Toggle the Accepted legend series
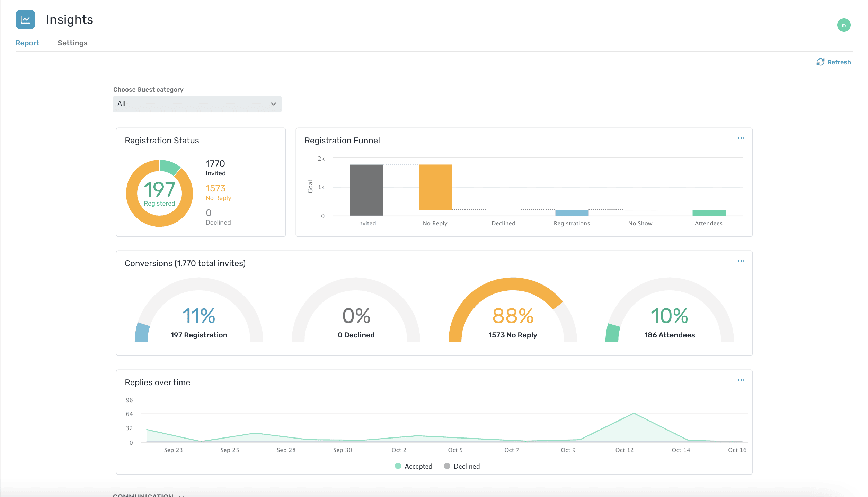868x497 pixels. (414, 466)
